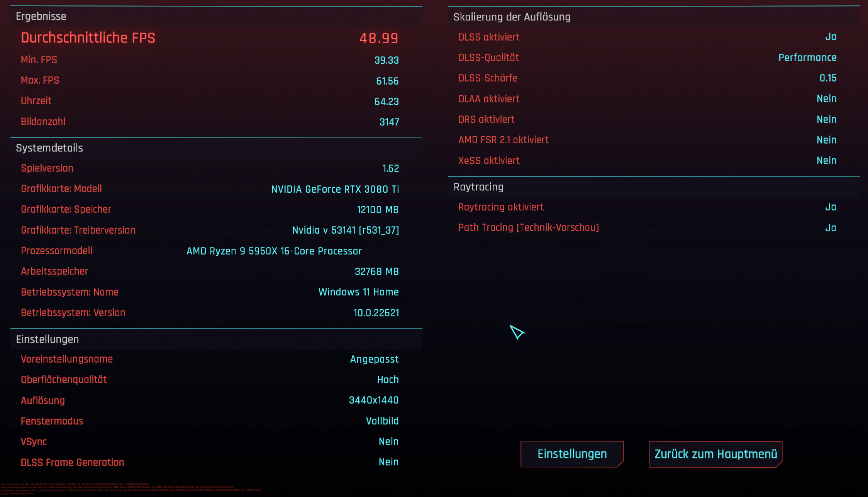
Task: Click the XeSS aktiviert label
Action: click(x=489, y=161)
